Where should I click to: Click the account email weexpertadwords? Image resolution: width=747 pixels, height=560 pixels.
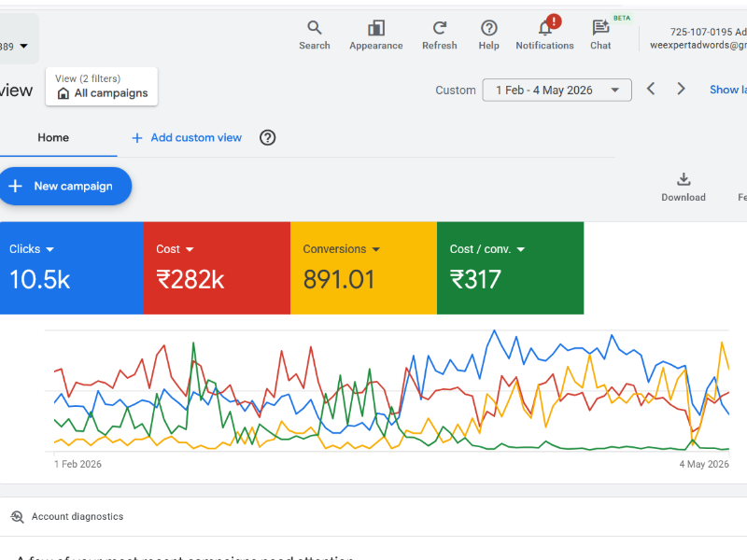click(x=698, y=45)
